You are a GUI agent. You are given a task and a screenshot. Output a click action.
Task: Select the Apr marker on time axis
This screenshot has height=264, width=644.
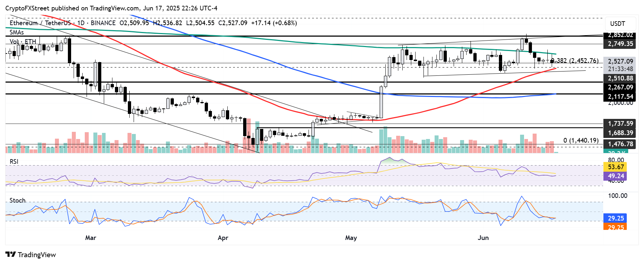point(223,238)
